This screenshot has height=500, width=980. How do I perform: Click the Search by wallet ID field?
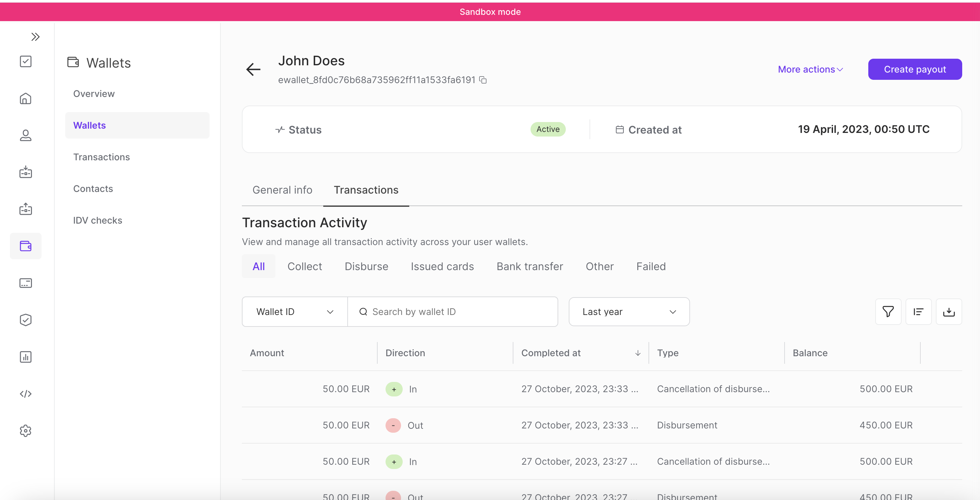[453, 312]
